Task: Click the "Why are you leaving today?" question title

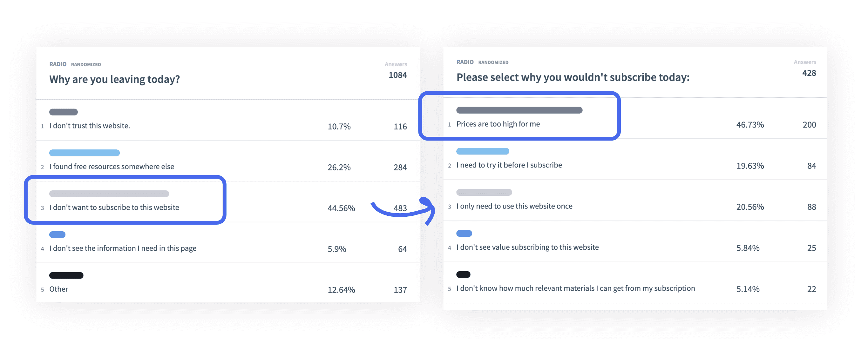Action: tap(115, 79)
